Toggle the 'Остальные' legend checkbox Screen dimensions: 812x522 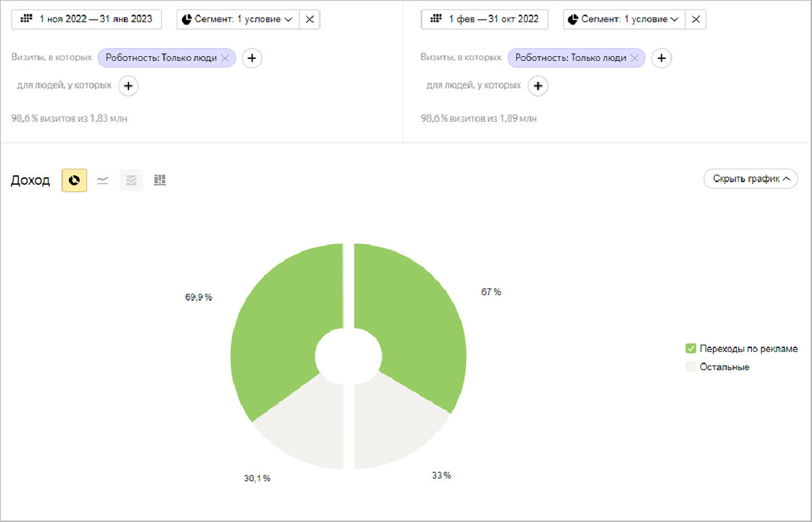click(691, 367)
